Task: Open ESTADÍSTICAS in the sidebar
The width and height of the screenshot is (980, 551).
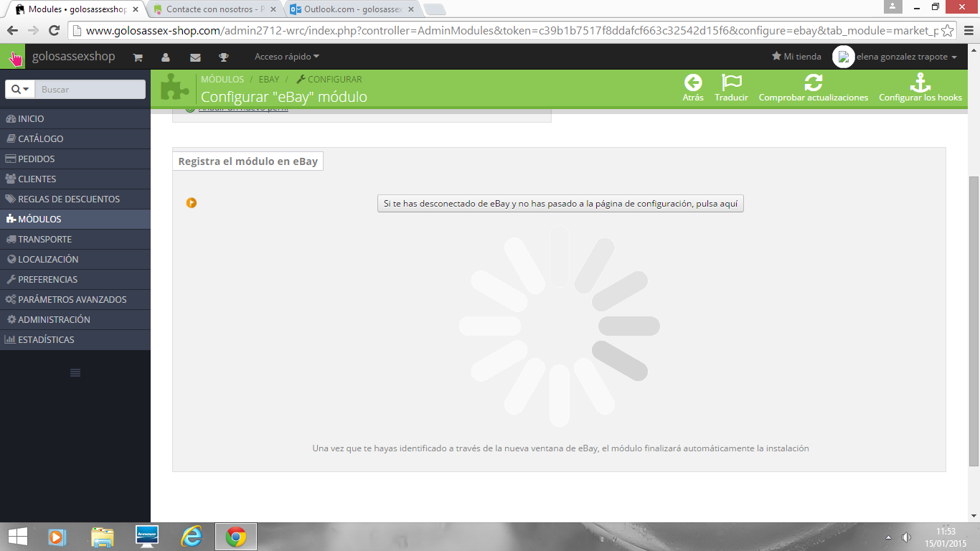Action: click(75, 340)
